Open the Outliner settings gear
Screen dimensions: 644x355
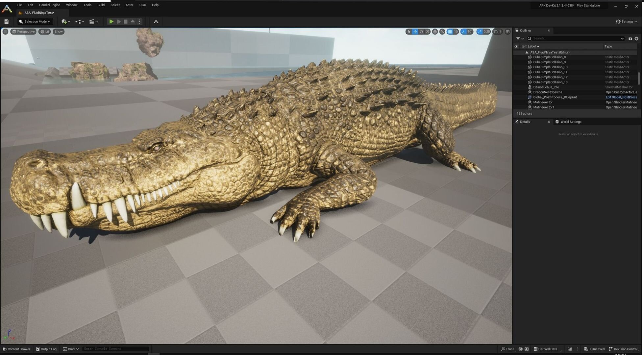636,39
